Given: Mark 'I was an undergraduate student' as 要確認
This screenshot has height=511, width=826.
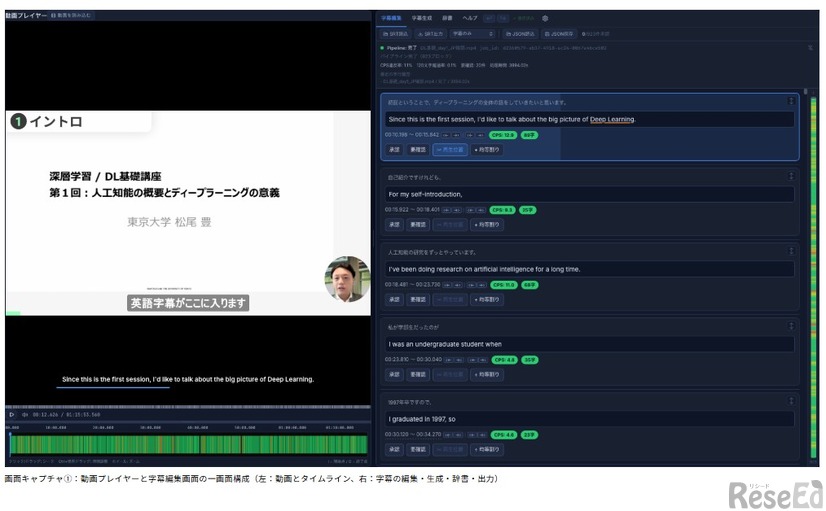Looking at the screenshot, I should point(418,375).
